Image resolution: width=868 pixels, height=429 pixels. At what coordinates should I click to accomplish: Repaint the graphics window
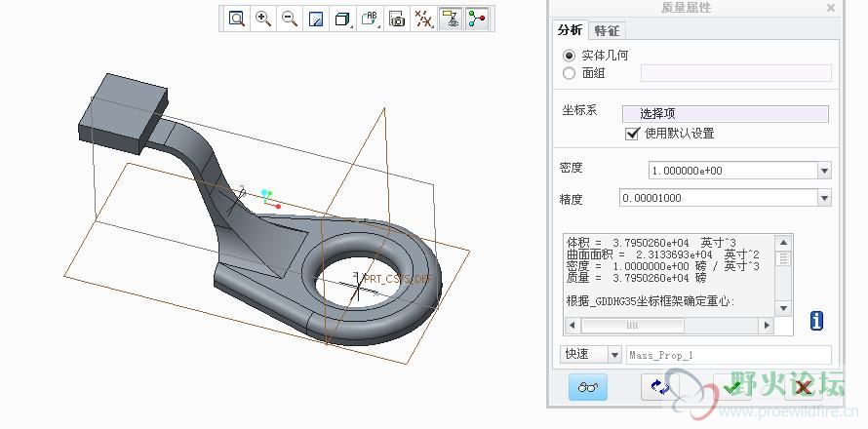[x=316, y=19]
